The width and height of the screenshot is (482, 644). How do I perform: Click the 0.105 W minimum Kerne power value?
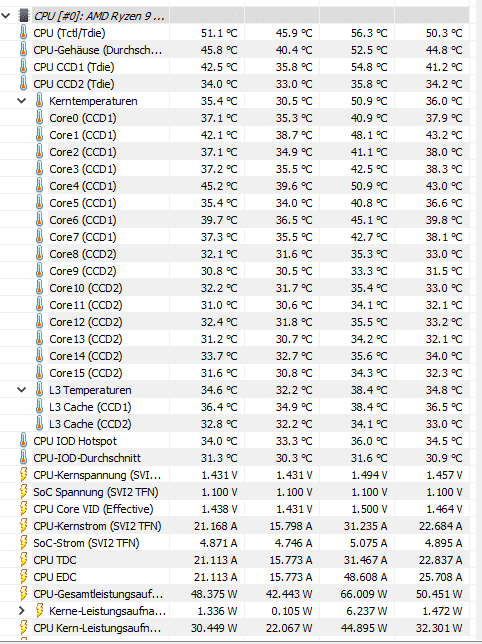coord(292,611)
